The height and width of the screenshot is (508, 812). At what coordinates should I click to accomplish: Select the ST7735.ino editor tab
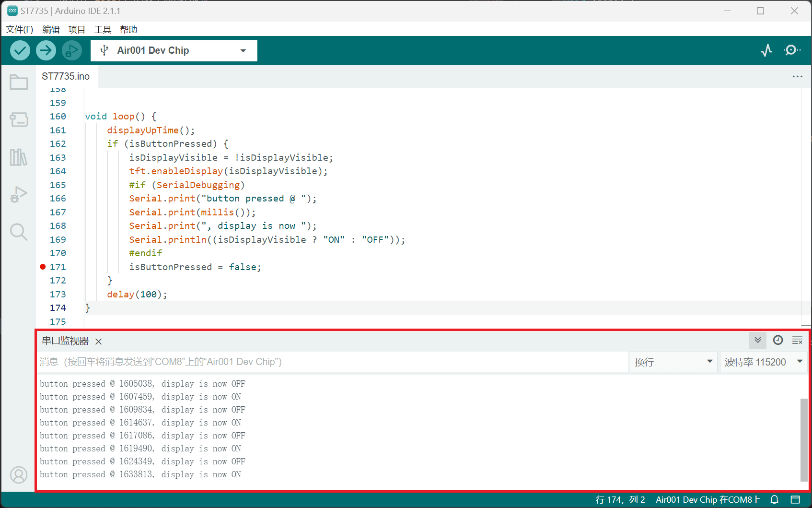pyautogui.click(x=67, y=76)
